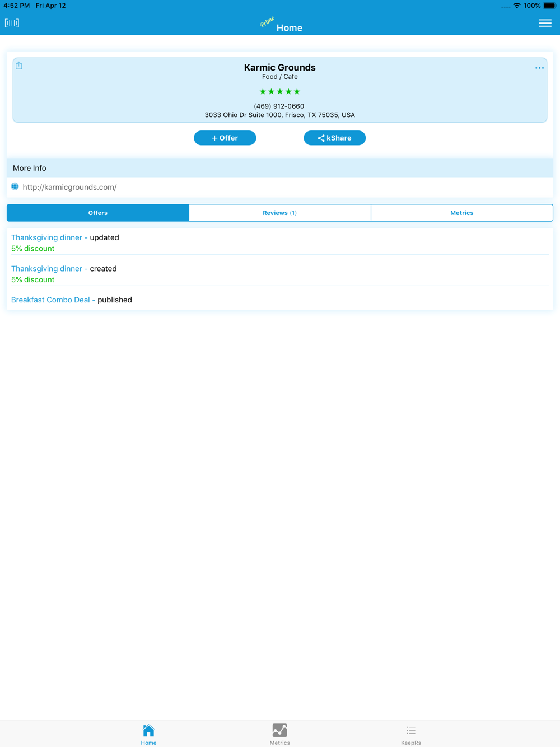Tap the globe icon beside website URL
The image size is (560, 747).
click(x=15, y=186)
